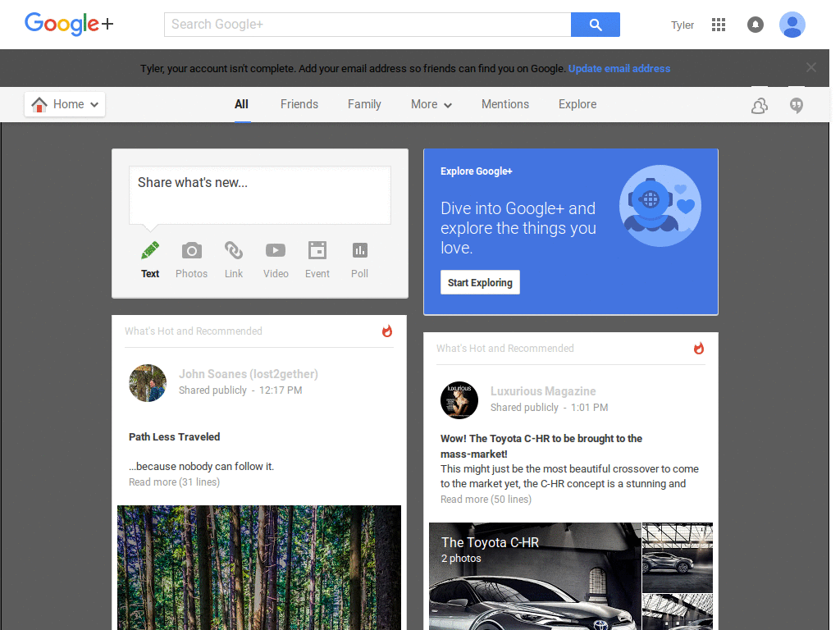Switch to the All stream tab

point(242,104)
